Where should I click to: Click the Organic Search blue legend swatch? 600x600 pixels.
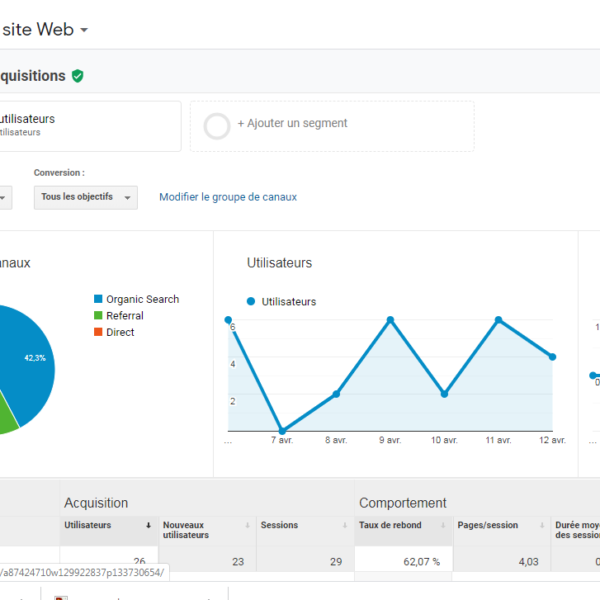[x=98, y=299]
